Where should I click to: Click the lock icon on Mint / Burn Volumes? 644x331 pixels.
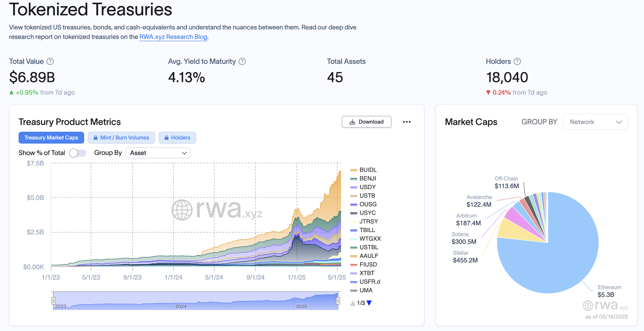[x=96, y=137]
